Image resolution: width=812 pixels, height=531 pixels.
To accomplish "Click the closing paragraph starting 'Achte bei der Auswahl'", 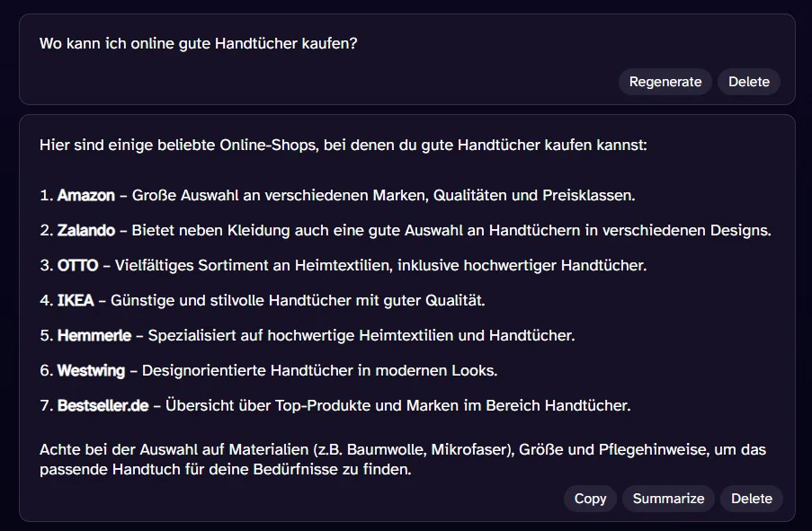I will [x=403, y=459].
